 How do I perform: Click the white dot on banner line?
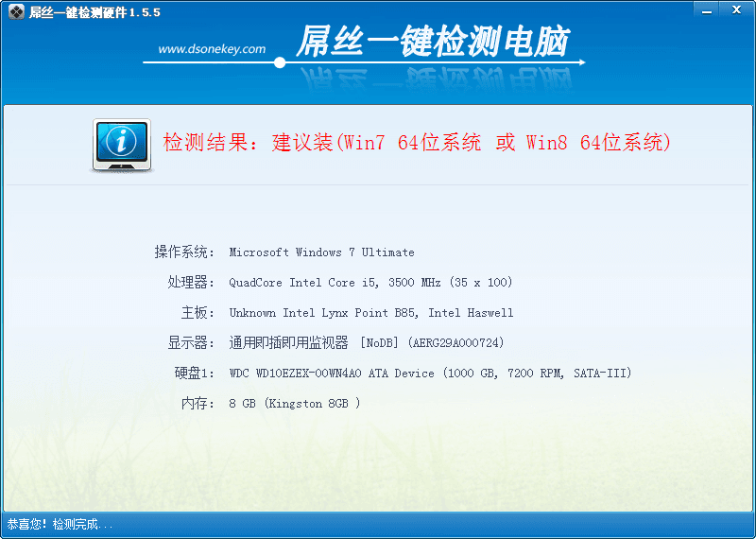click(280, 63)
